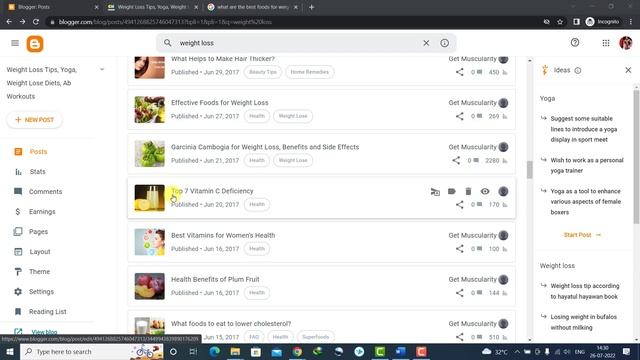
Task: Switch to what are the best foods tab
Action: (252, 7)
